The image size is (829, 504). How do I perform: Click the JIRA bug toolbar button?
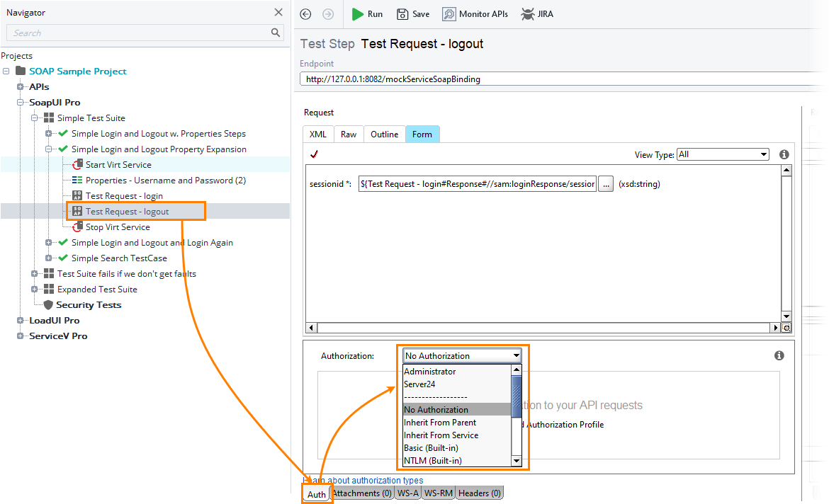pyautogui.click(x=537, y=14)
